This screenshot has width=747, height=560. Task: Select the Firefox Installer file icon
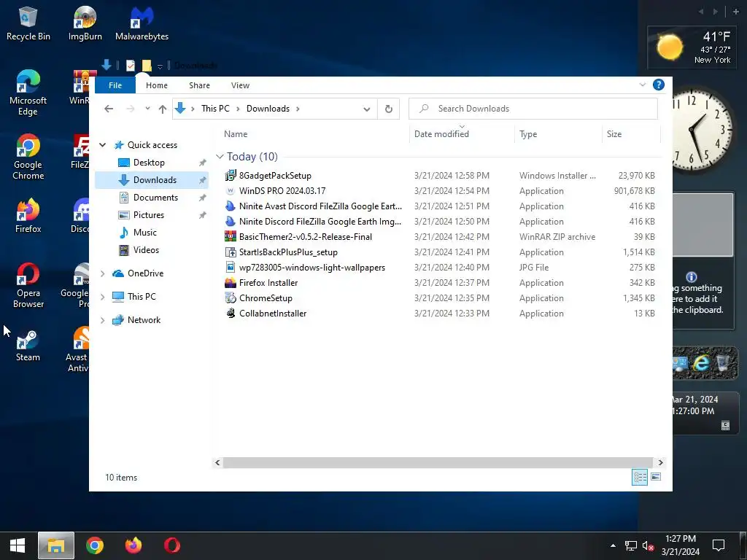point(231,282)
